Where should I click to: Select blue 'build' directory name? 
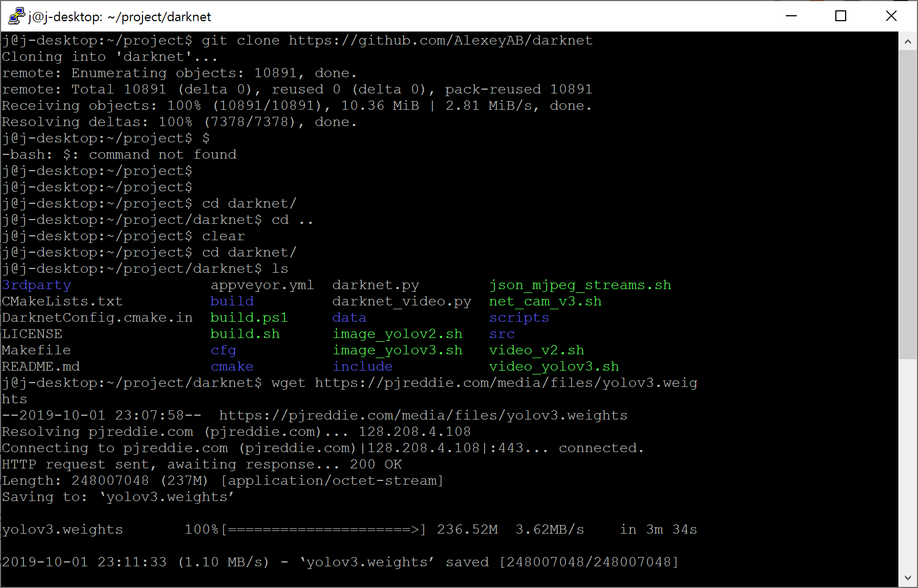[232, 302]
